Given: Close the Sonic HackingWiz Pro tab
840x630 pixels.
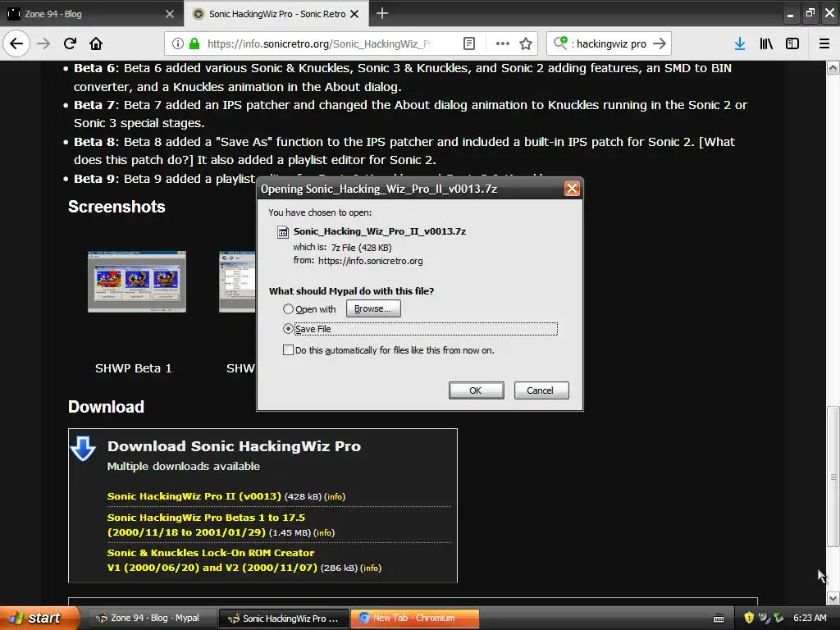Looking at the screenshot, I should click(x=354, y=14).
